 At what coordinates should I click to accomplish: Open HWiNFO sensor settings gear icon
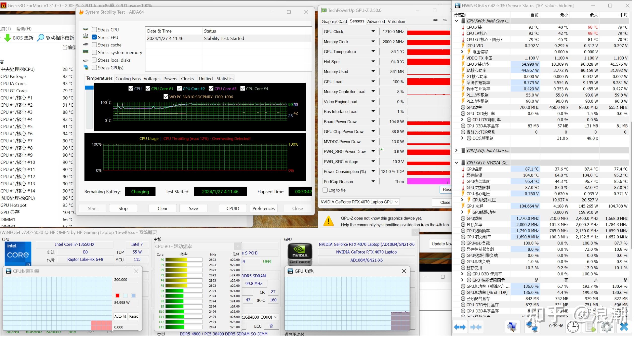tap(607, 327)
